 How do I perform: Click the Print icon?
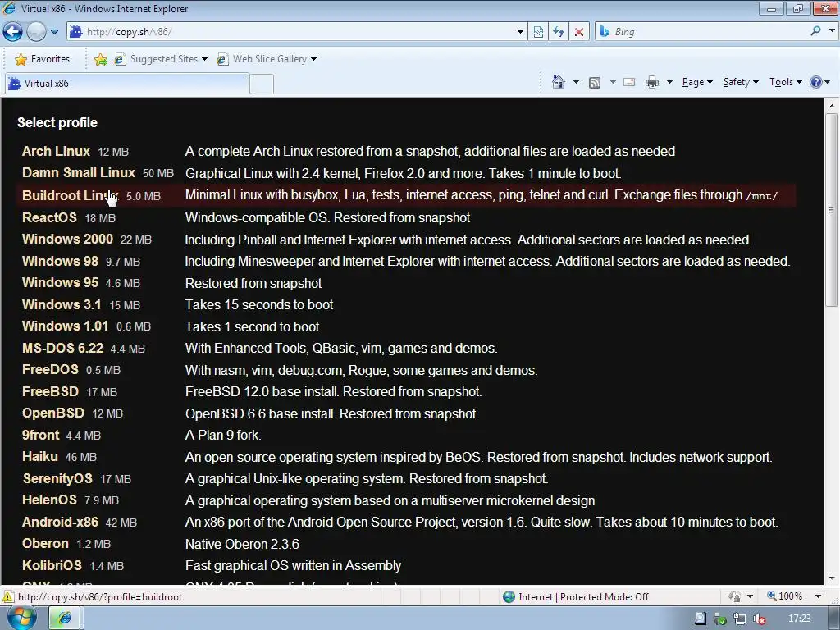click(651, 82)
